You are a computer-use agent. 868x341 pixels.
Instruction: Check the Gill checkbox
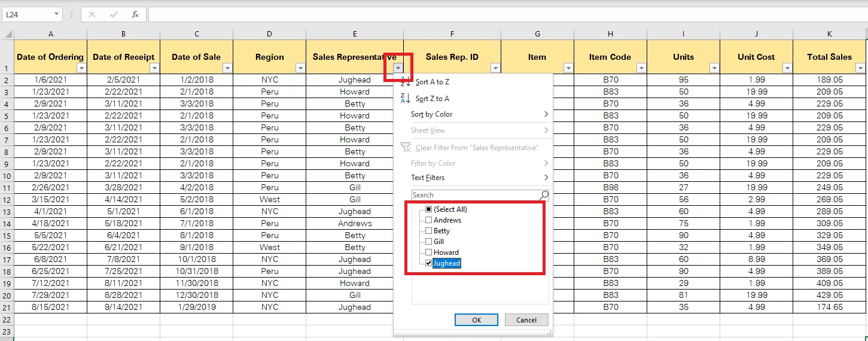tap(428, 242)
